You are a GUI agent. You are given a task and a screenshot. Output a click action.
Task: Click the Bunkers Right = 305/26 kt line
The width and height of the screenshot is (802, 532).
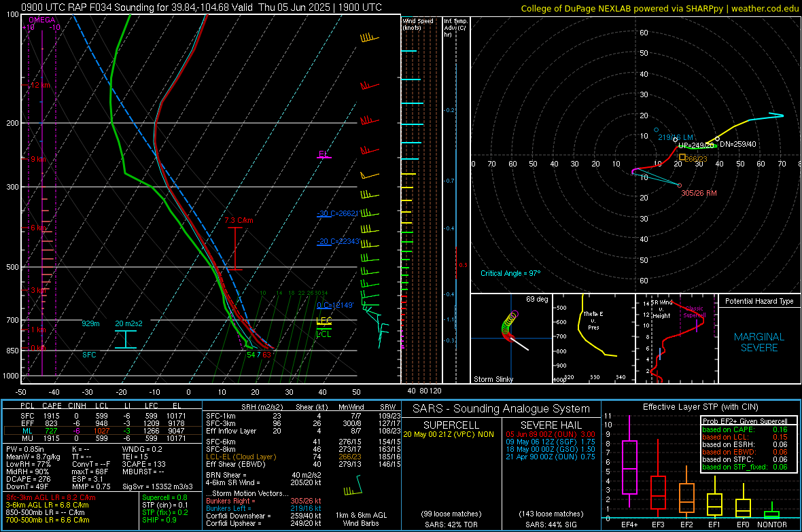[x=264, y=501]
